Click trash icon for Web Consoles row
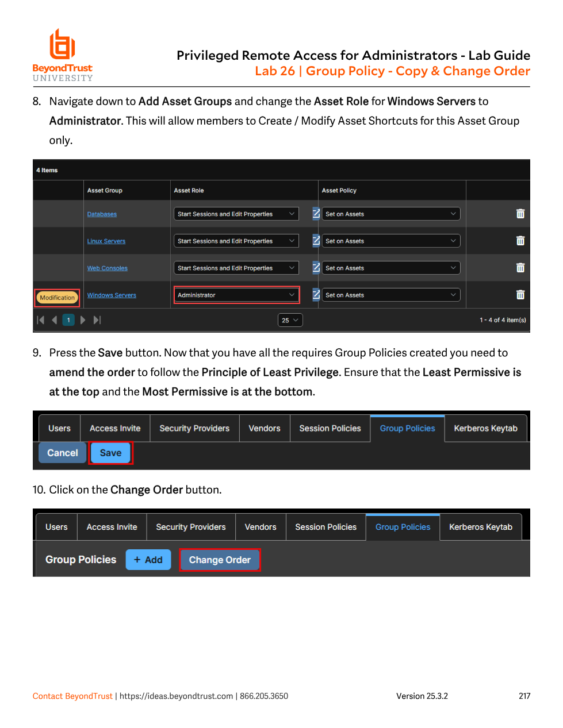The height and width of the screenshot is (728, 563). pyautogui.click(x=520, y=268)
